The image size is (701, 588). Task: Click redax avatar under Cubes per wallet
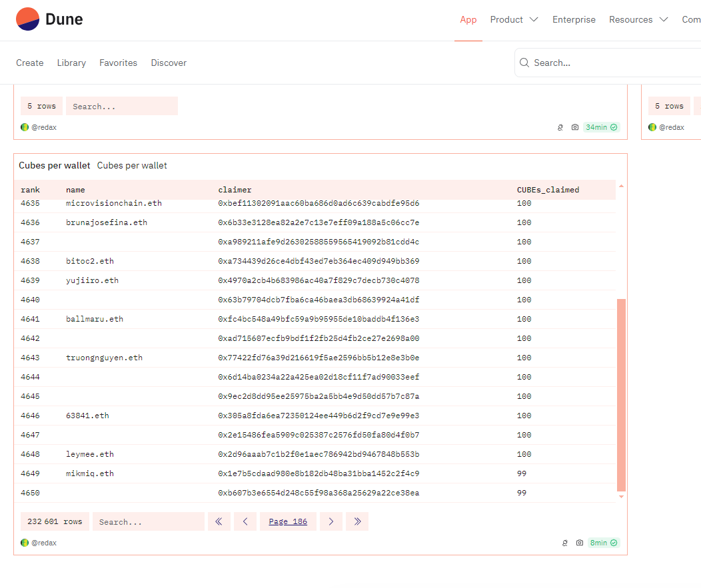(x=25, y=543)
